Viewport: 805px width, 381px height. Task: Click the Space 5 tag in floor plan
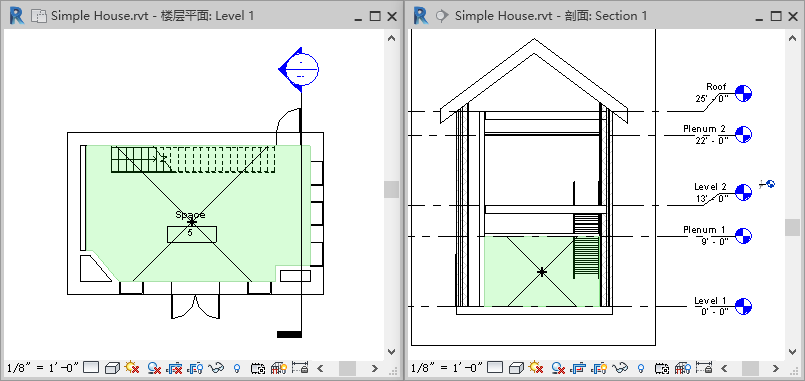point(191,233)
